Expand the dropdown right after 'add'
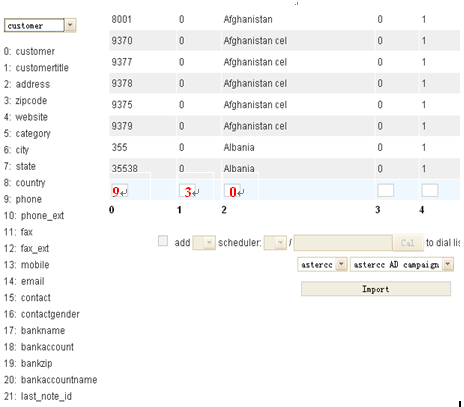The width and height of the screenshot is (464, 407). 204,243
